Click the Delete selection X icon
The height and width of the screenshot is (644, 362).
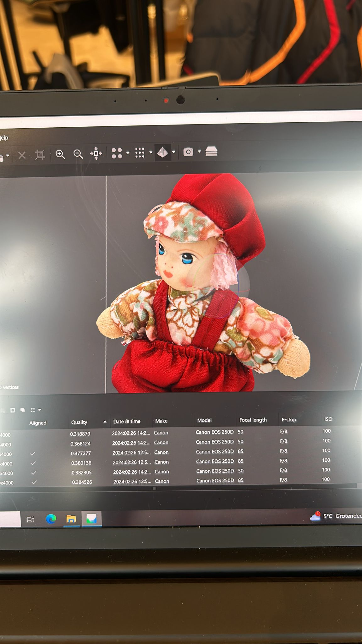point(22,155)
